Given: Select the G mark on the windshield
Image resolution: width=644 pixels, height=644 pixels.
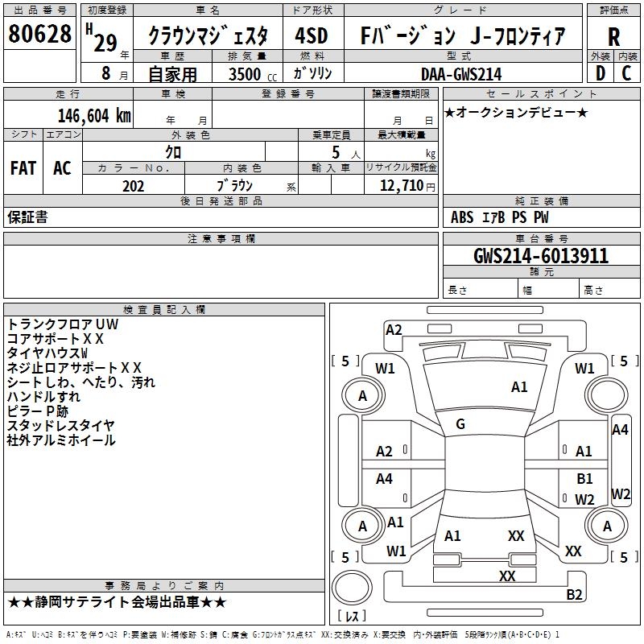Looking at the screenshot, I should (460, 424).
